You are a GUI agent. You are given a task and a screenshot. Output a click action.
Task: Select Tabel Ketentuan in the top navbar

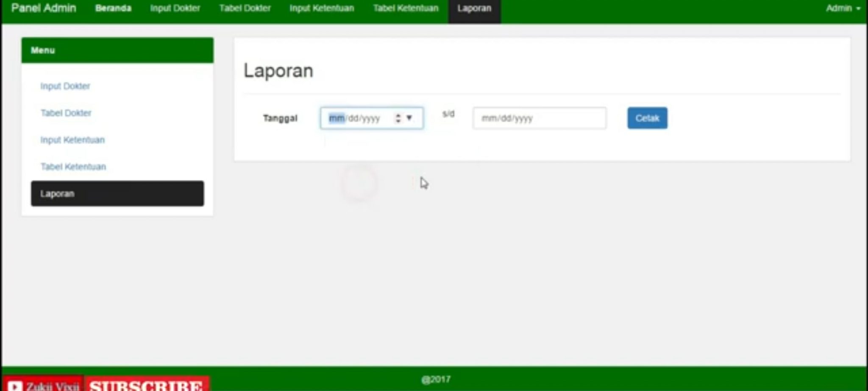(405, 8)
